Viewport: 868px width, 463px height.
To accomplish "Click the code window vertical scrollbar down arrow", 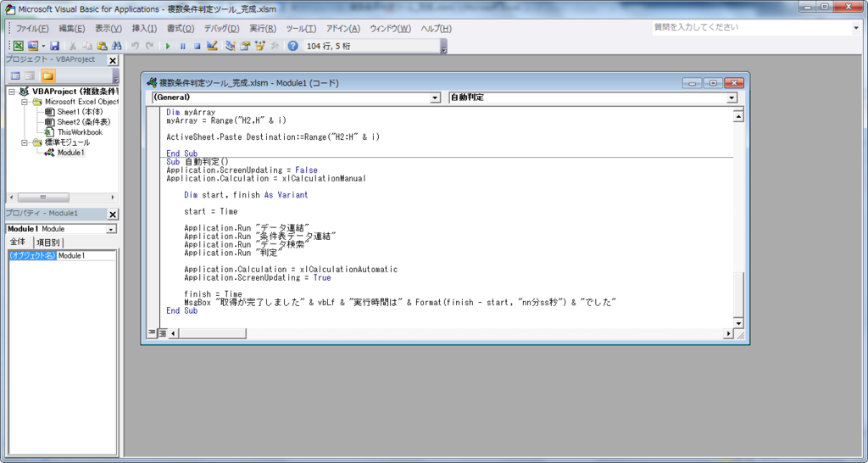I will click(738, 323).
